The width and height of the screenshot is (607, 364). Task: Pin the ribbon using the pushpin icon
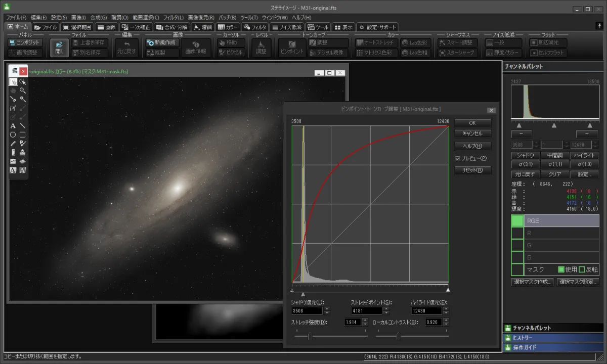tap(599, 26)
